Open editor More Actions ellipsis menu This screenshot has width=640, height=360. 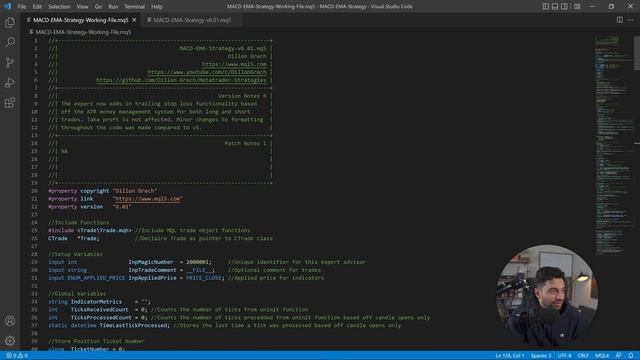pos(631,20)
